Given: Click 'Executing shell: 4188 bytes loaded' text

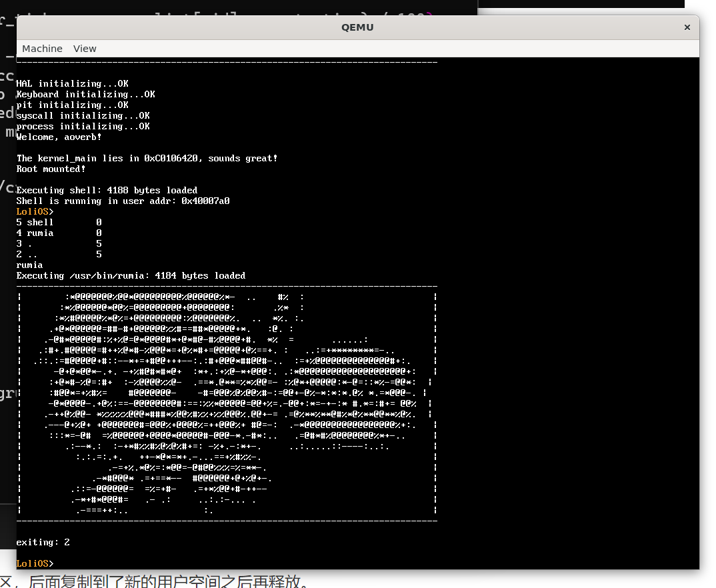Looking at the screenshot, I should 107,190.
